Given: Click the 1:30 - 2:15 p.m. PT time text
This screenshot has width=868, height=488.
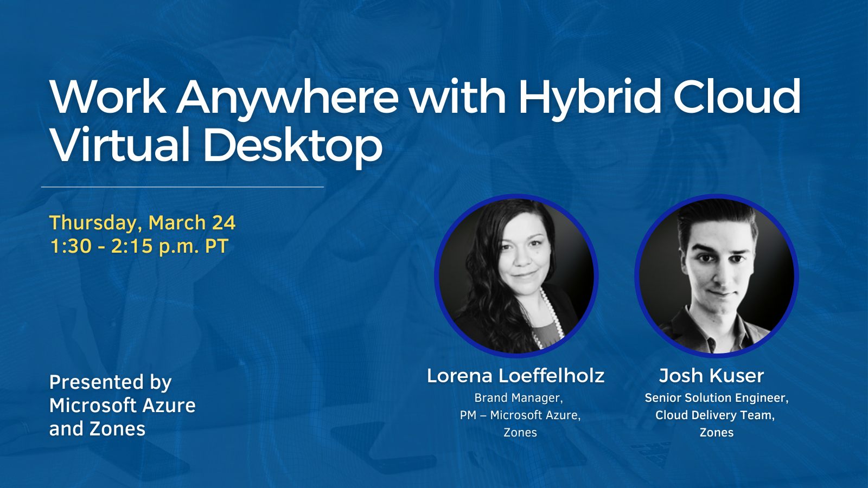Looking at the screenshot, I should 139,246.
